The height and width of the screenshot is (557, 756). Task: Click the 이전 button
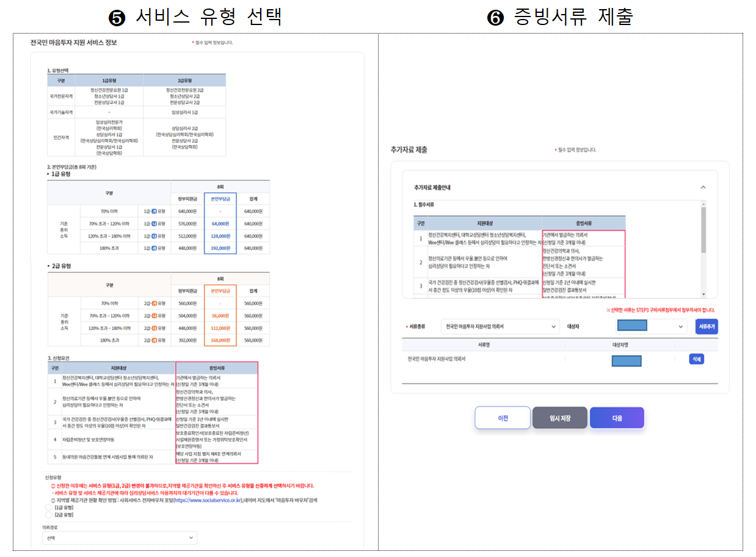click(502, 418)
